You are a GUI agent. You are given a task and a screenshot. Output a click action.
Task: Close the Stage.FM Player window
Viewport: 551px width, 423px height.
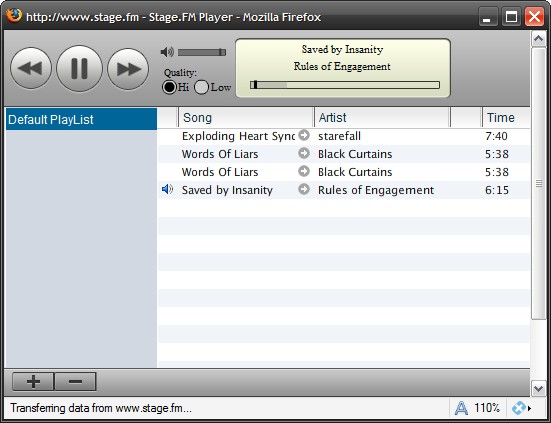tap(534, 17)
